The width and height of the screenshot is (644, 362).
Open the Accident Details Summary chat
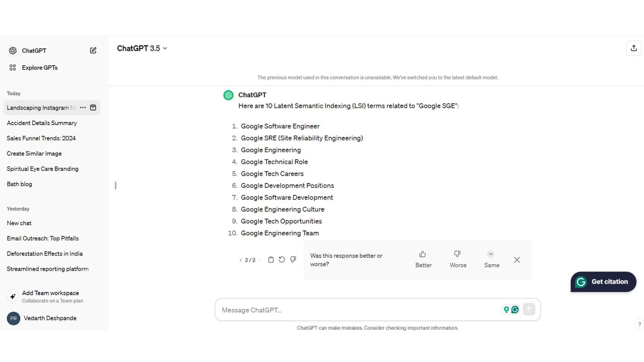[42, 123]
